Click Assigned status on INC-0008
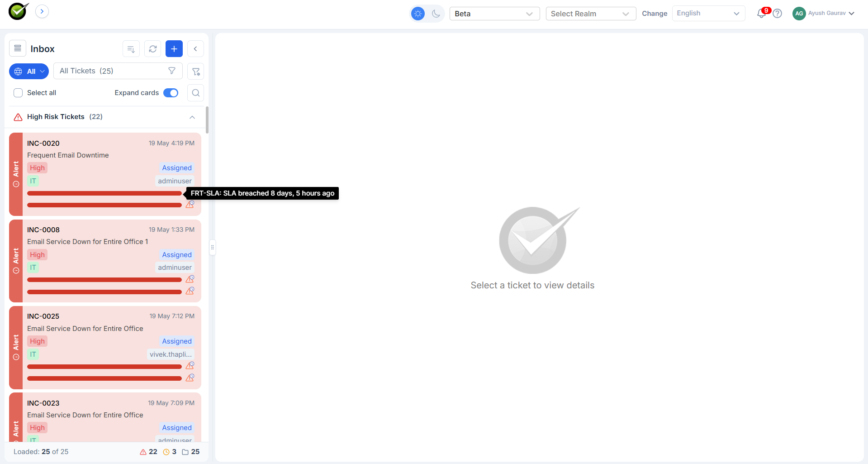 pos(177,255)
